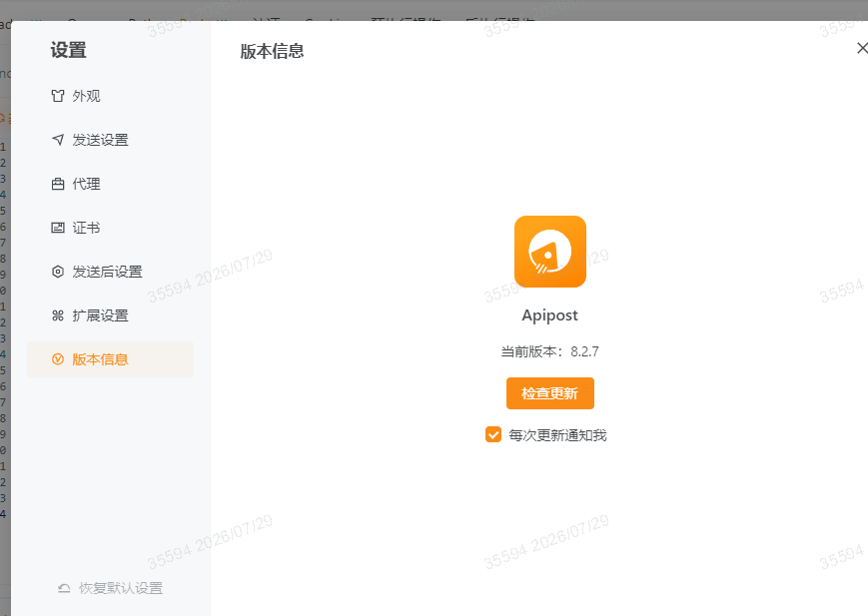This screenshot has width=868, height=616.
Task: Click the command-key icon for 扩展设置
Action: click(x=58, y=315)
